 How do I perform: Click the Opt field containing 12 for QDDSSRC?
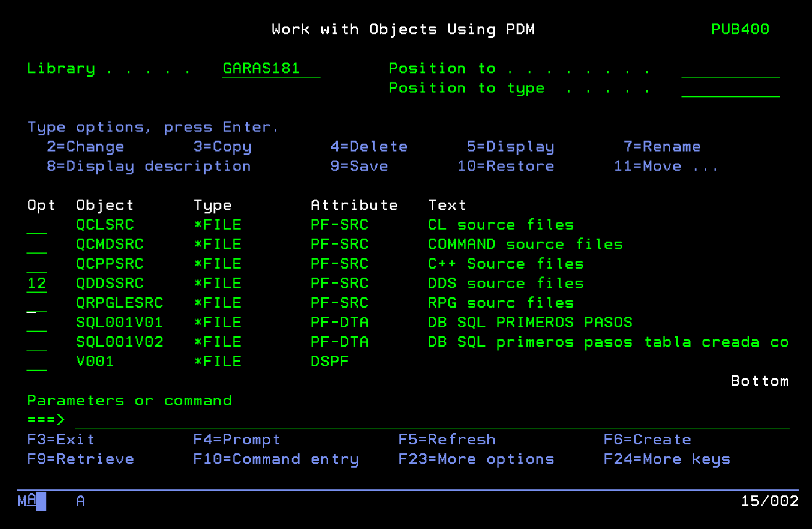37,283
